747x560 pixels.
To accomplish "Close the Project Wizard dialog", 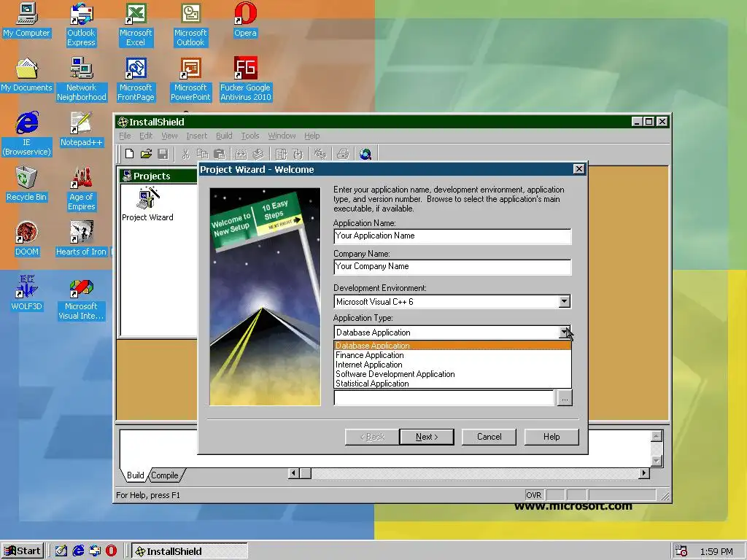I will point(578,169).
